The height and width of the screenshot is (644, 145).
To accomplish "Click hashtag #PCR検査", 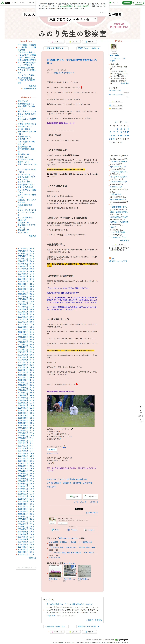I will (x=77, y=483).
